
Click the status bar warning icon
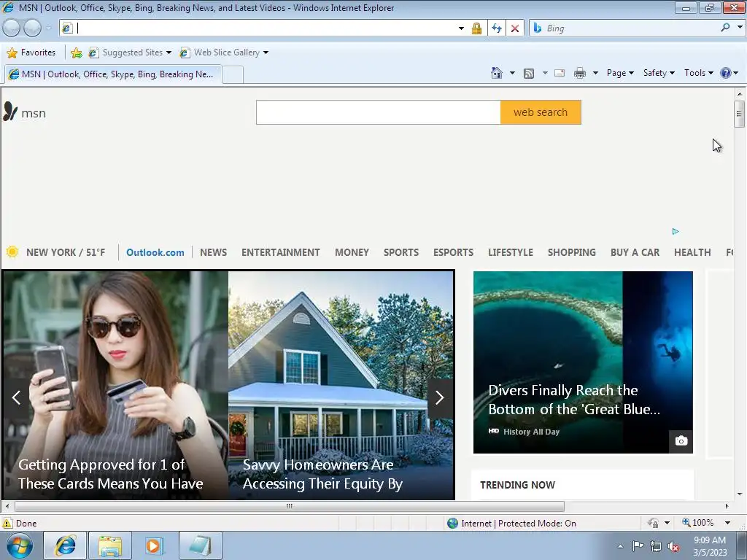pyautogui.click(x=7, y=524)
